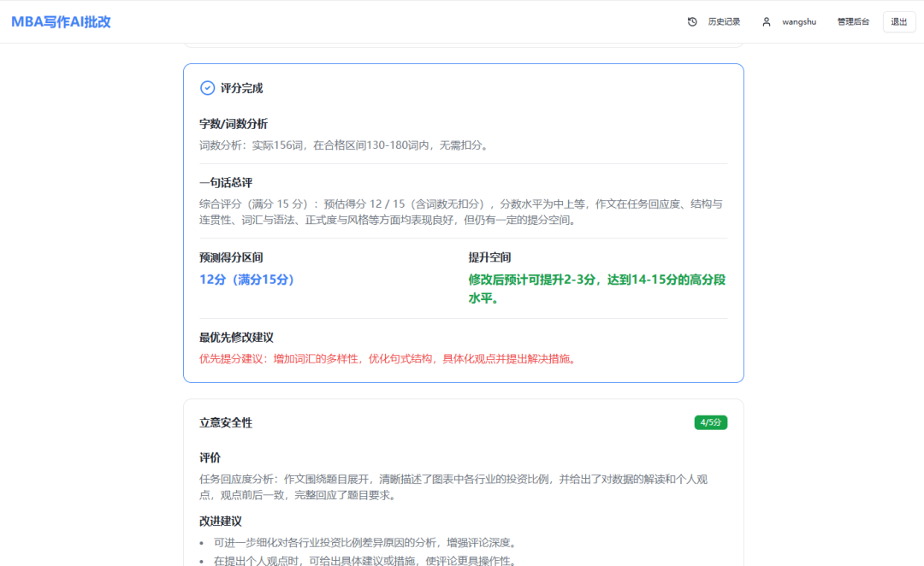Click the first bullet under 改进建议
924x566 pixels.
pos(364,543)
